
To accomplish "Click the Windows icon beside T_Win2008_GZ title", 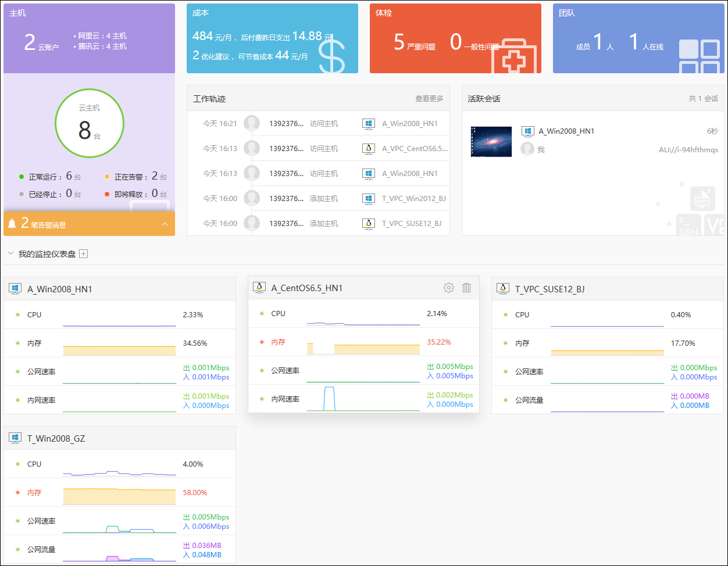I will click(x=15, y=438).
